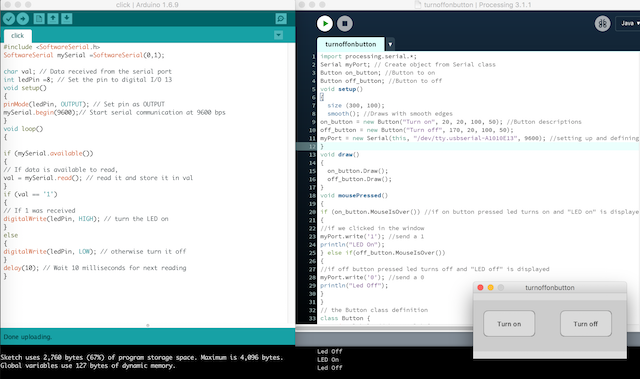Screen dimensions: 640x379
Task: Click the '#include <SoftwareSerial.h>' line in Arduino
Action: click(x=51, y=47)
